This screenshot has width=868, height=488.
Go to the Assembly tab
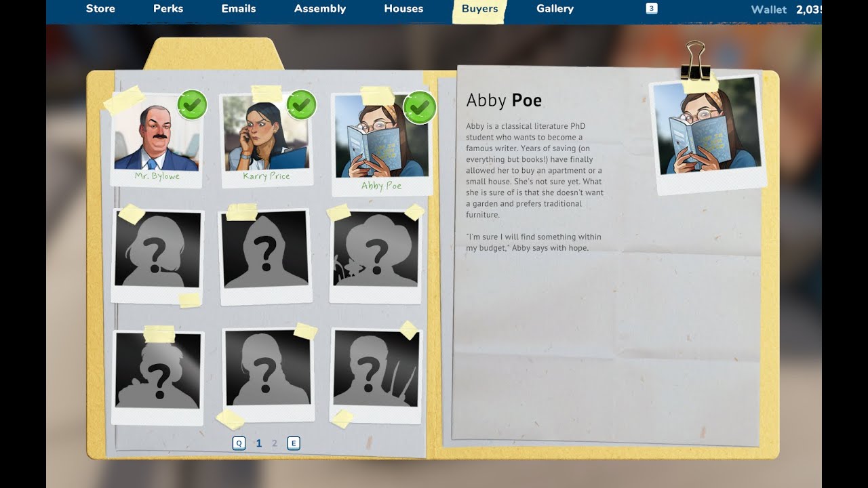tap(320, 9)
